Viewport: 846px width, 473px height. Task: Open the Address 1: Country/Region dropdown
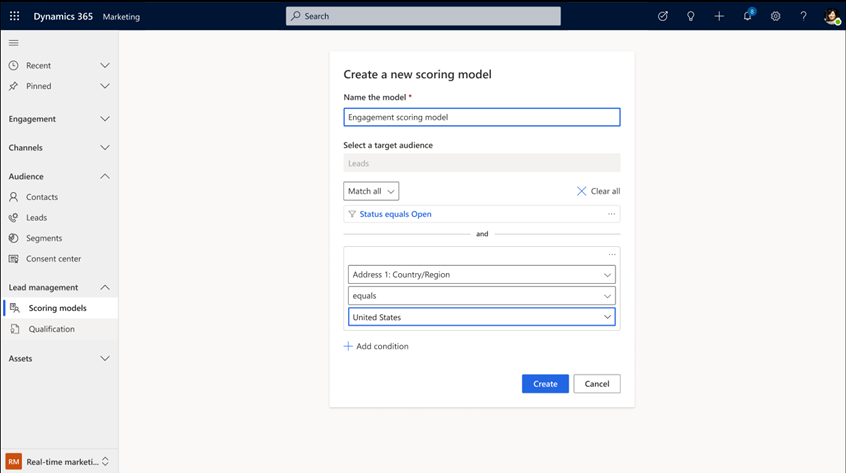pos(482,275)
